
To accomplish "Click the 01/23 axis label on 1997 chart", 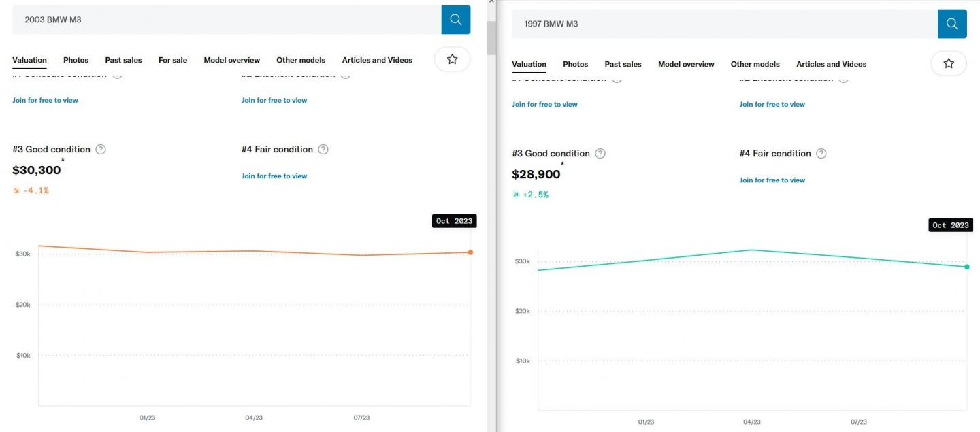I will 646,422.
